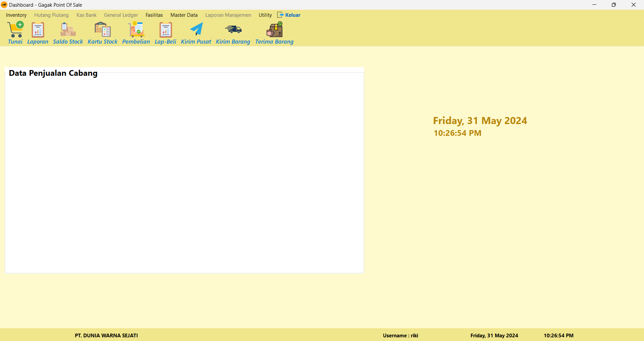644x341 pixels.
Task: Select the Kas Bank menu
Action: [x=86, y=15]
